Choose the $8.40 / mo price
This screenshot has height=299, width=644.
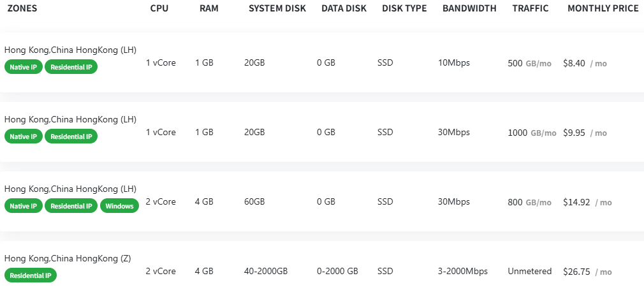584,63
